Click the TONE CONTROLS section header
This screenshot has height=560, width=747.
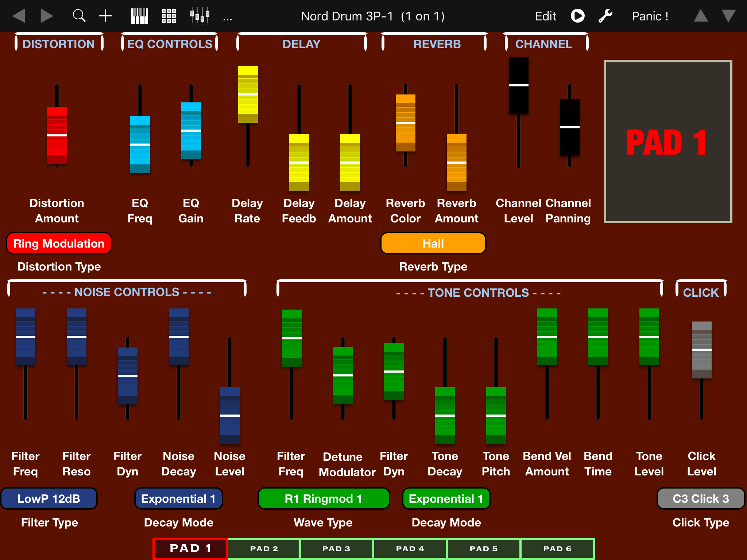(x=478, y=293)
